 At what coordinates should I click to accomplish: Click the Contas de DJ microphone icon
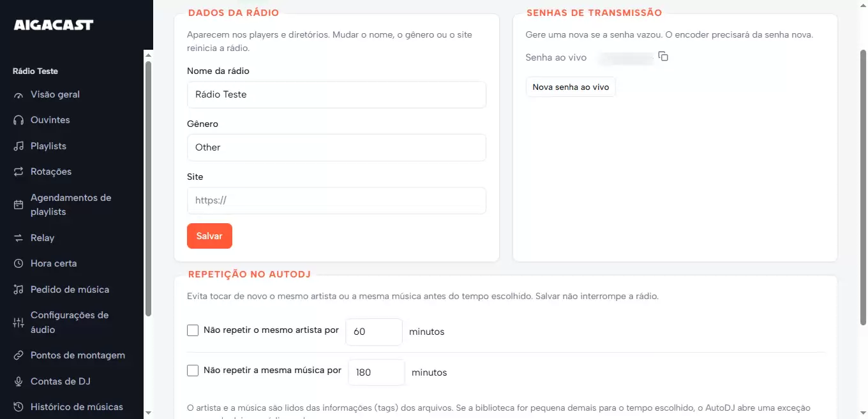(x=19, y=381)
